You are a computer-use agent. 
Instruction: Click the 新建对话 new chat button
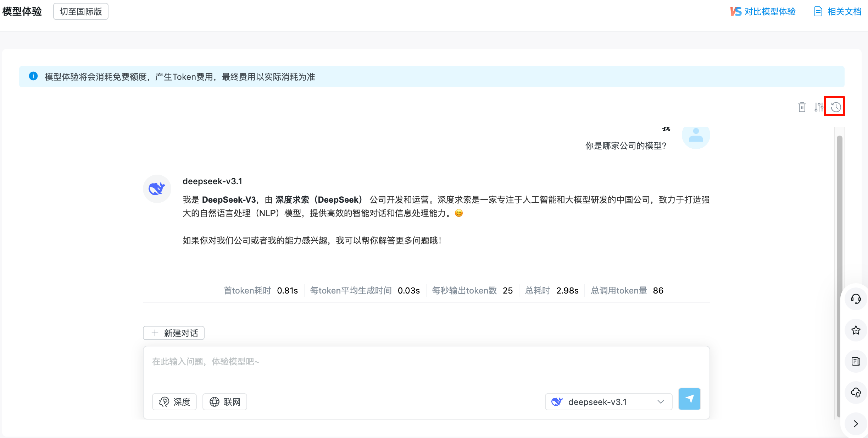tap(174, 333)
